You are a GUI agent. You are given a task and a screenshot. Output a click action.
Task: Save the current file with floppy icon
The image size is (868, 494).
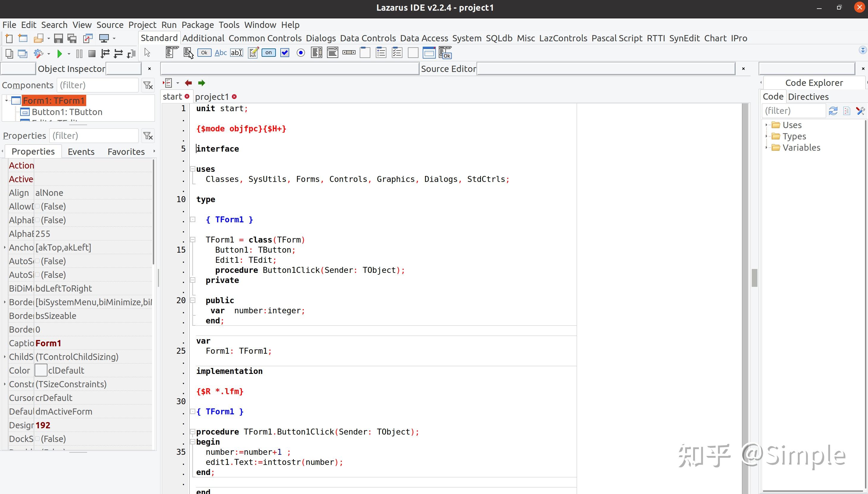pos(58,38)
